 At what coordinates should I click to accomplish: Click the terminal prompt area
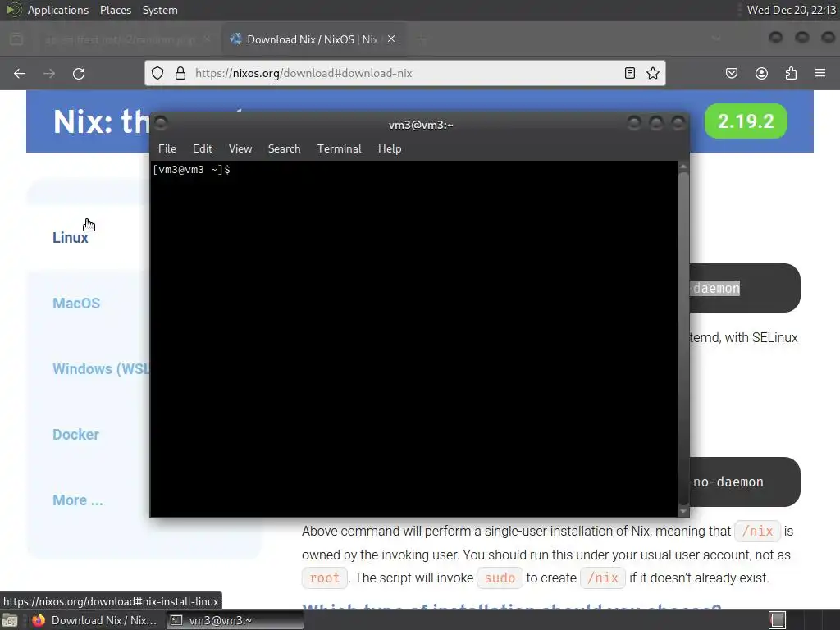pos(413,339)
